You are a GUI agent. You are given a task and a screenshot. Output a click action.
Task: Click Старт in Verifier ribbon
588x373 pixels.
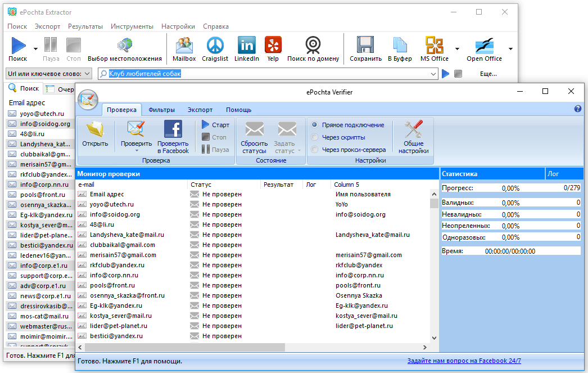(216, 124)
